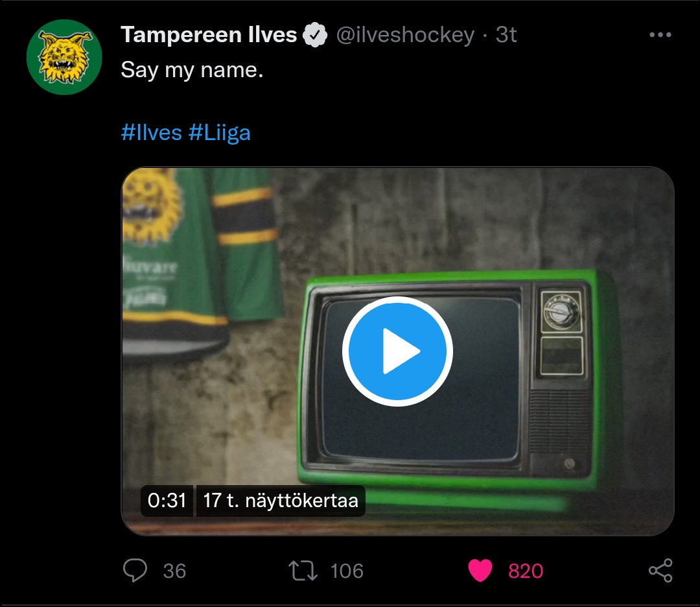The image size is (700, 607).
Task: Unlike the tweet via pink heart
Action: (x=480, y=571)
